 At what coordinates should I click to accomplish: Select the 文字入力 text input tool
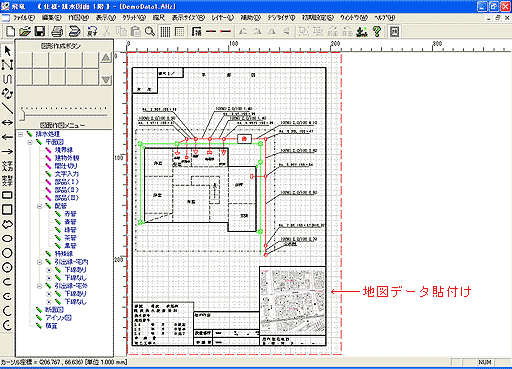(x=7, y=166)
